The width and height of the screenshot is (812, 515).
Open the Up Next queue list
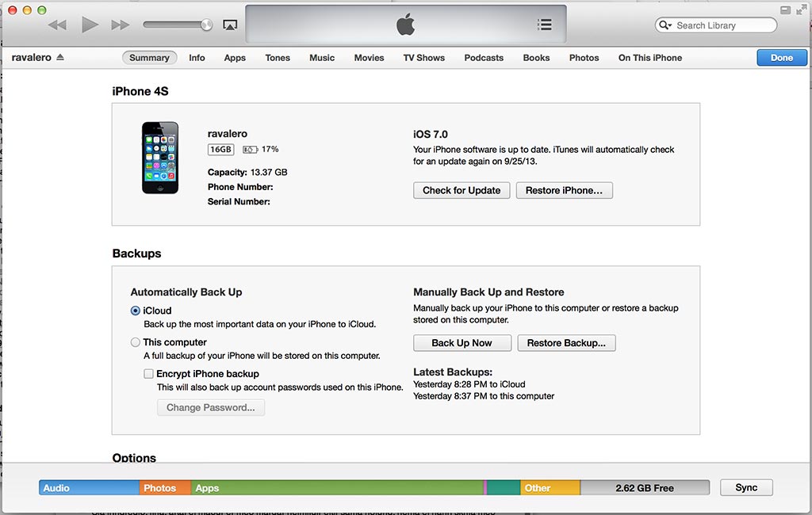coord(545,25)
